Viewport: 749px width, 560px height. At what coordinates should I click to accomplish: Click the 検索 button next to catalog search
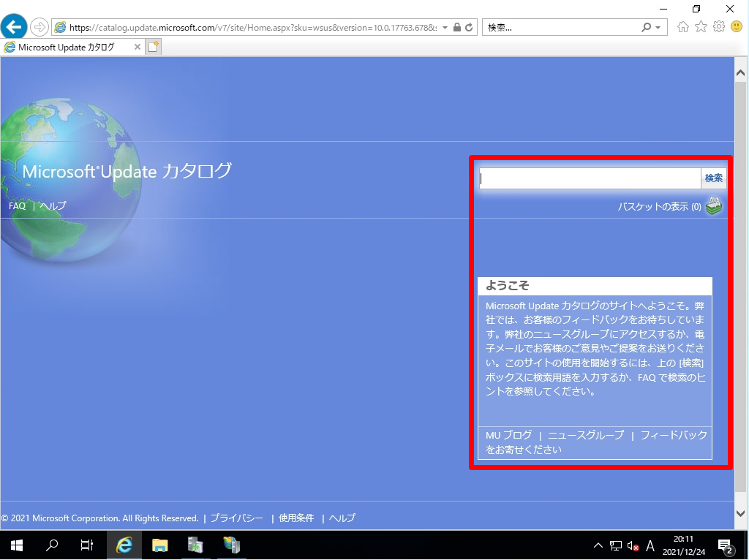click(714, 178)
